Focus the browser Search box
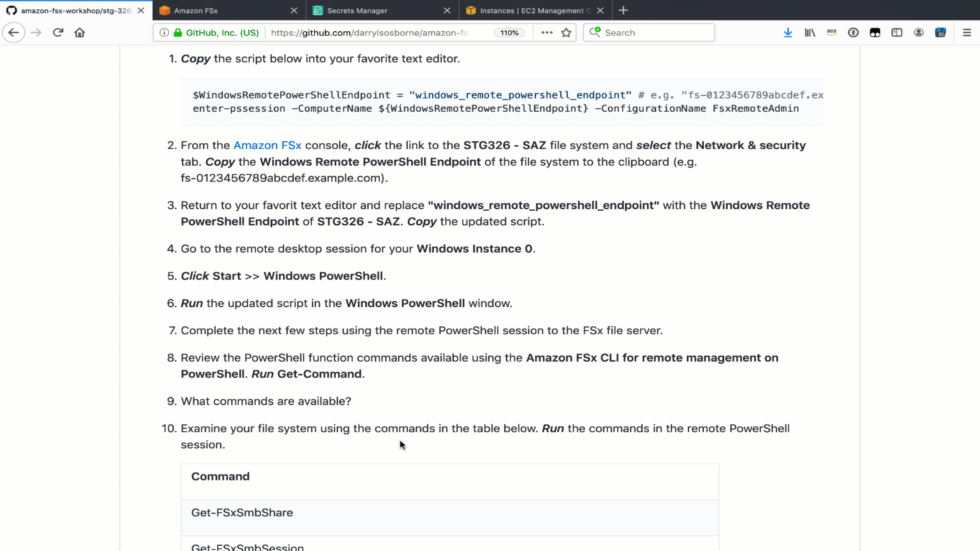Viewport: 980px width, 551px height. [649, 33]
